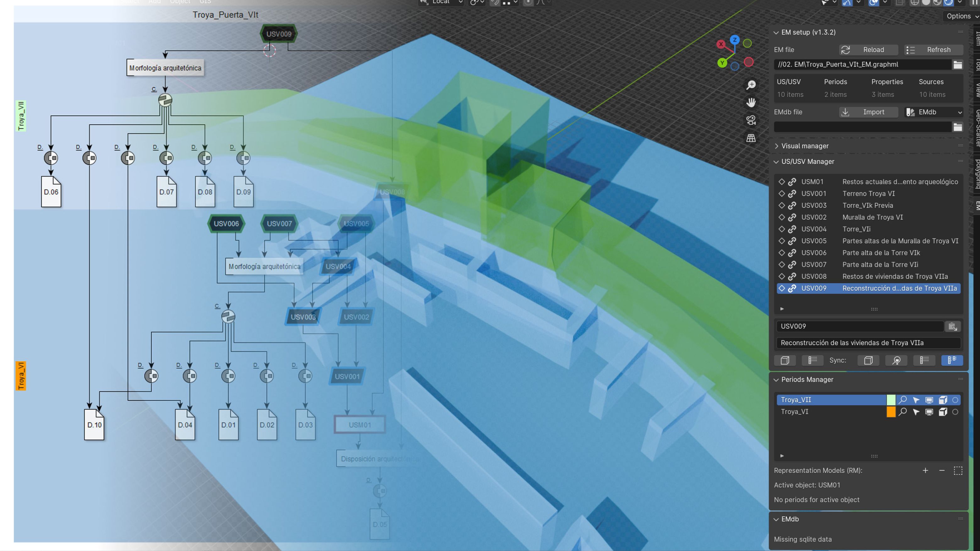Click the orange Troya_VI color swatch

pyautogui.click(x=890, y=412)
